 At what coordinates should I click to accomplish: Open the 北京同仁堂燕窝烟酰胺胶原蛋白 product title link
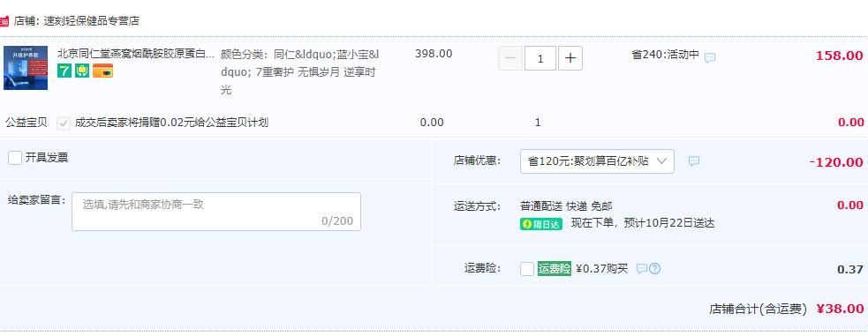(x=136, y=54)
